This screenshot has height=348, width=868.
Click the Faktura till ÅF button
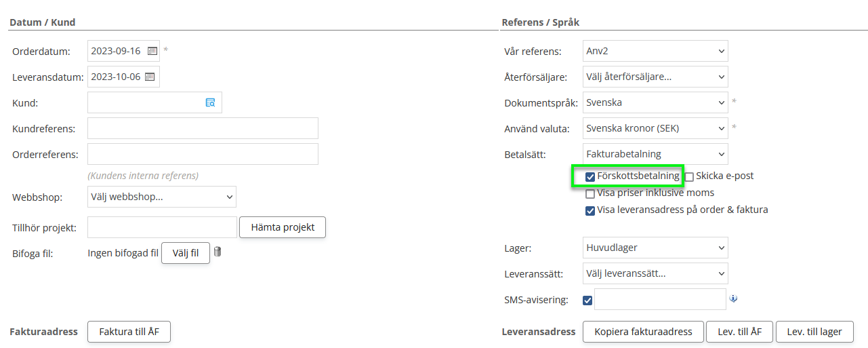click(x=129, y=332)
